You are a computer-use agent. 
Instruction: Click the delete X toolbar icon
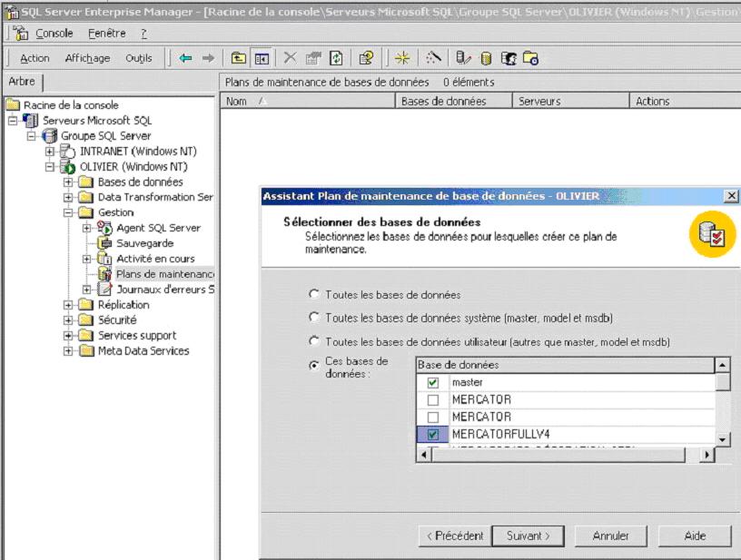pos(290,58)
